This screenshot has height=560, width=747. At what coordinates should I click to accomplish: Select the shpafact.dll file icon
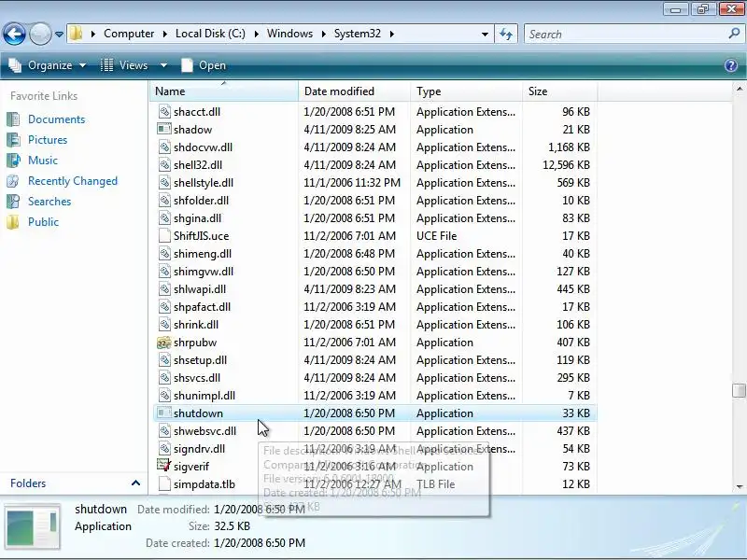(164, 307)
